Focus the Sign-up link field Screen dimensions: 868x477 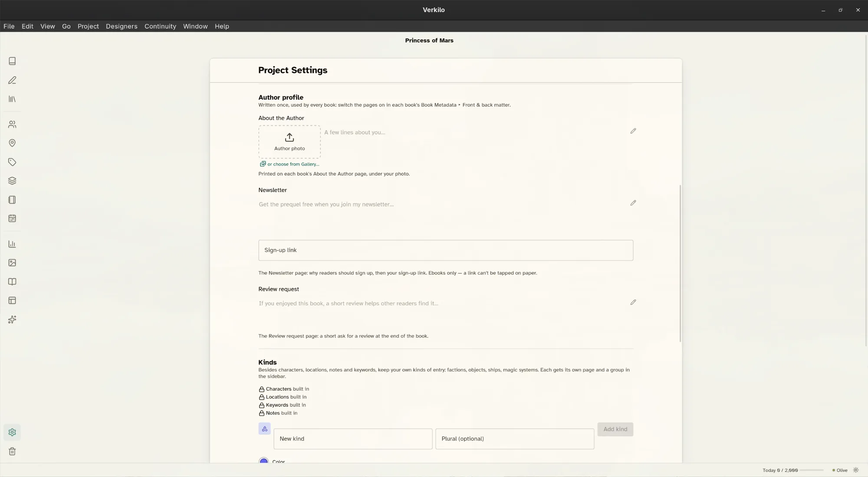tap(446, 250)
